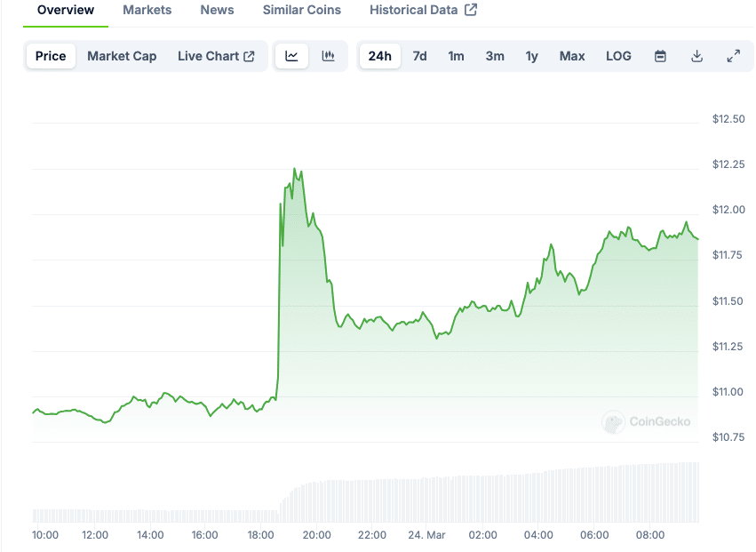Click the external link icon beside Live Chart
The image size is (756, 552).
click(x=250, y=56)
